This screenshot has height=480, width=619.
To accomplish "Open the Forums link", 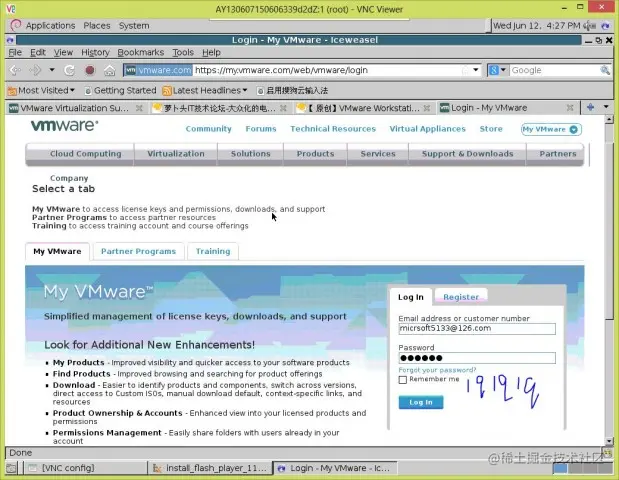I will pos(261,129).
